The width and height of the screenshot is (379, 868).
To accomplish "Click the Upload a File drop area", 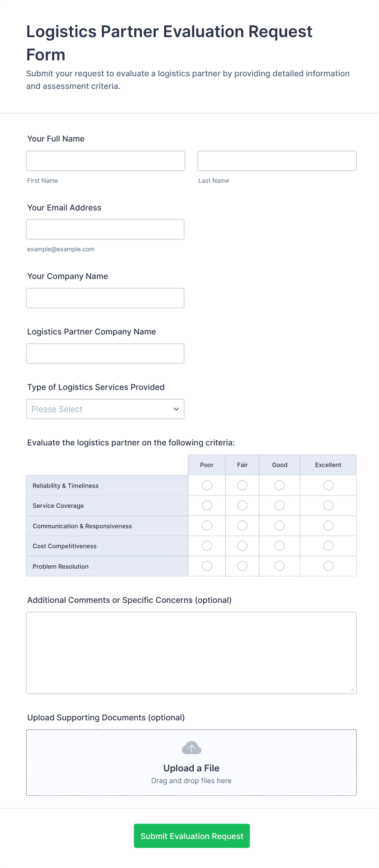I will coord(191,762).
